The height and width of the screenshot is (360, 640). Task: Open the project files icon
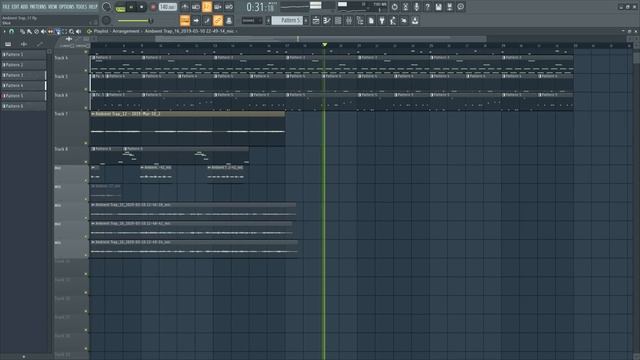pyautogui.click(x=371, y=20)
